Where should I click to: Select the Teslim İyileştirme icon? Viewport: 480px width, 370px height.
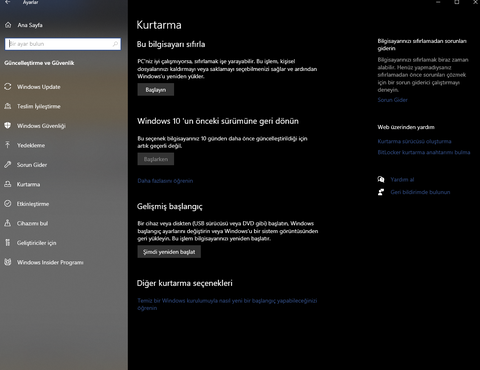tap(8, 106)
